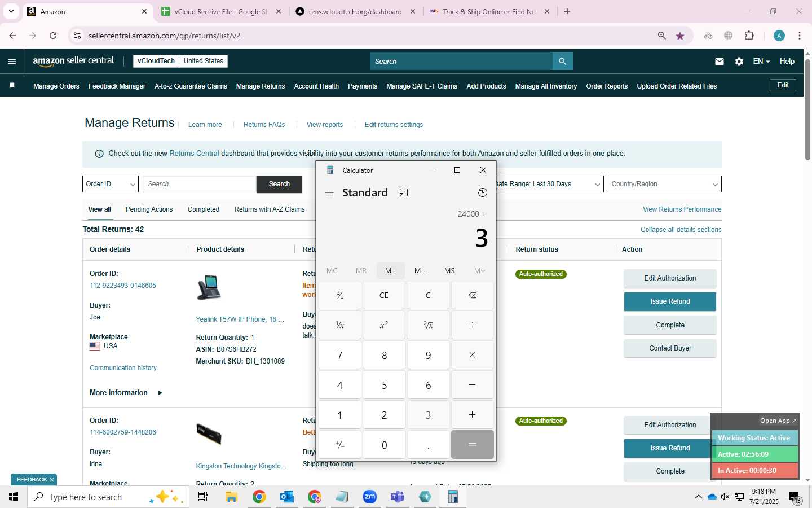The image size is (812, 508).
Task: Open Outlook from the taskbar
Action: pyautogui.click(x=286, y=497)
